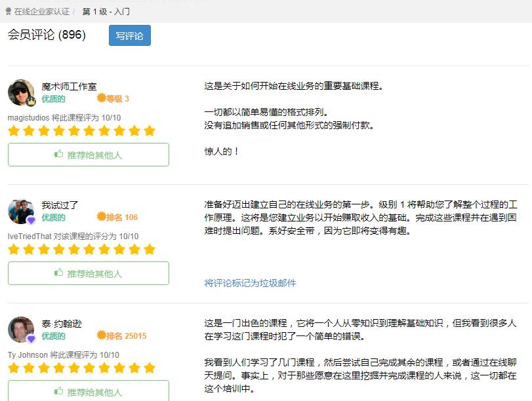Click review line 惊人的！
This screenshot has height=401, width=532.
(x=222, y=151)
